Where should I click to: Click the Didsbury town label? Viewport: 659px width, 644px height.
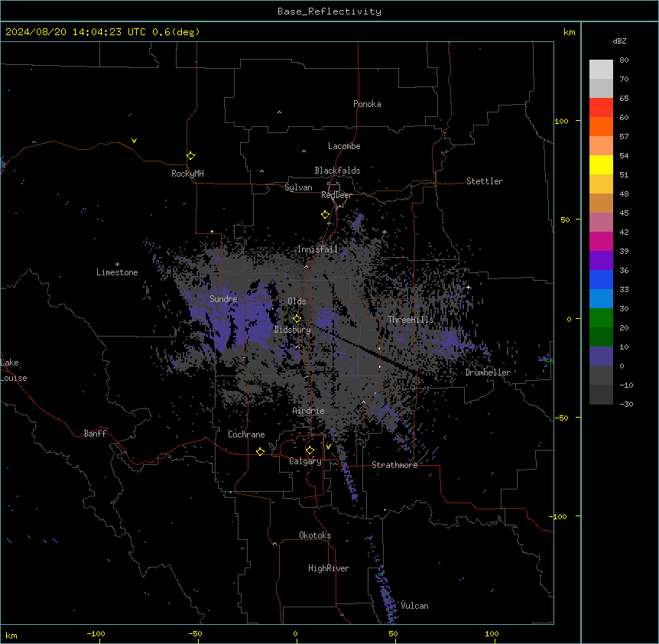(x=293, y=330)
